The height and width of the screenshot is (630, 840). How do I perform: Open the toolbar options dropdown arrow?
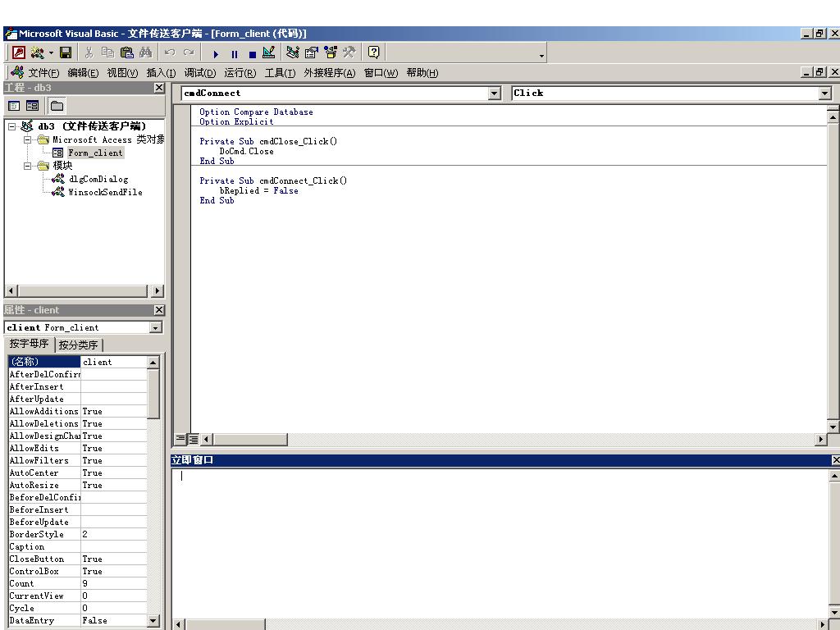(x=541, y=55)
